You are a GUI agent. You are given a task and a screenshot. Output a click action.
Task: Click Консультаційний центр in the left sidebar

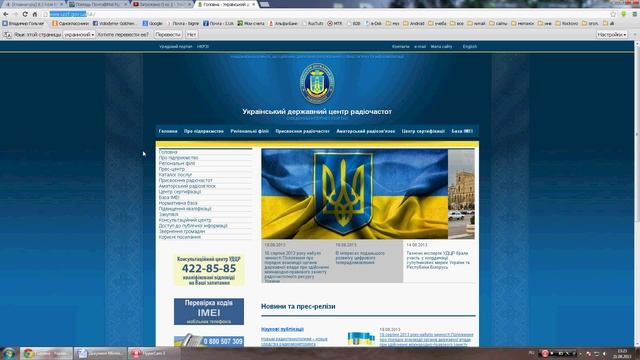click(185, 220)
